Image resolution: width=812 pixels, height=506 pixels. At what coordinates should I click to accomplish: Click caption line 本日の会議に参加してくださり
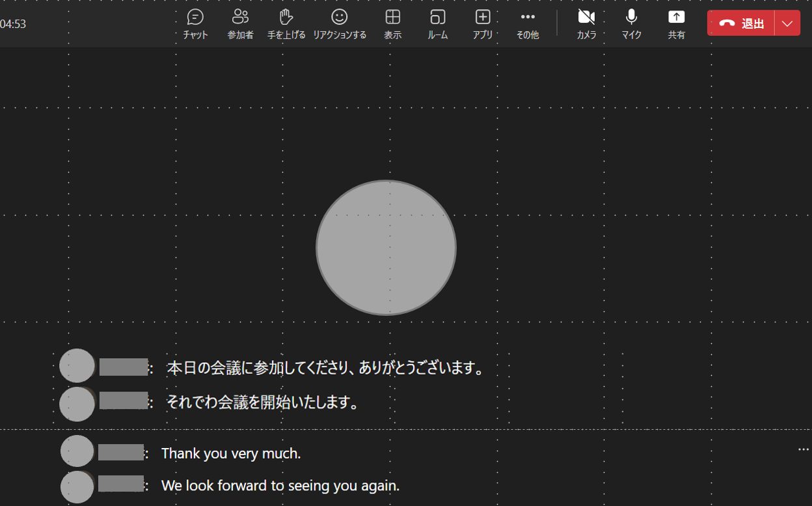327,368
